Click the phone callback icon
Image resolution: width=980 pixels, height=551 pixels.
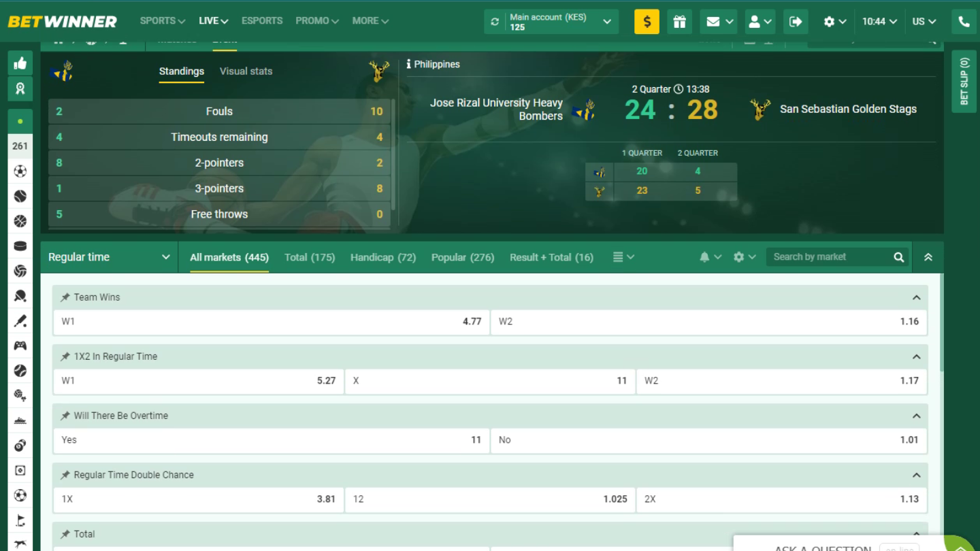point(964,22)
